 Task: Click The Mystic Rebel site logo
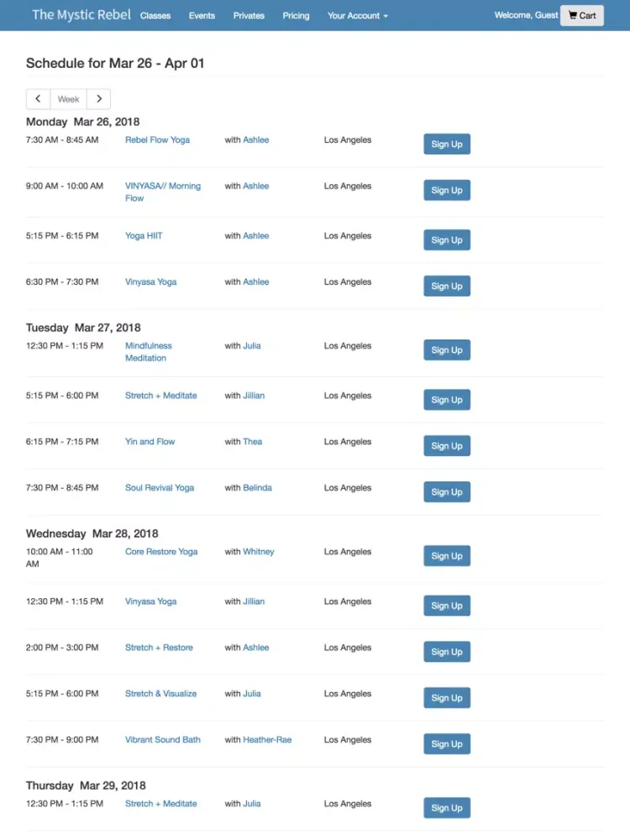(81, 15)
